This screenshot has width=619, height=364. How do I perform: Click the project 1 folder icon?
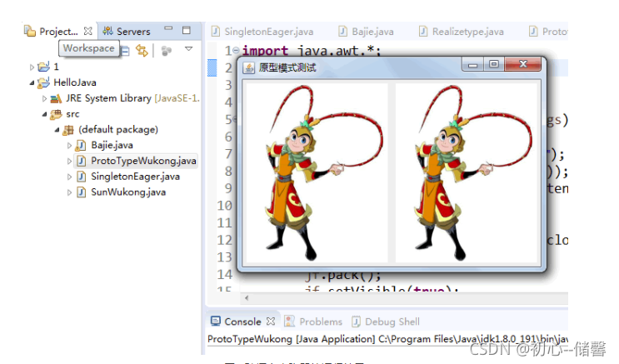point(43,67)
